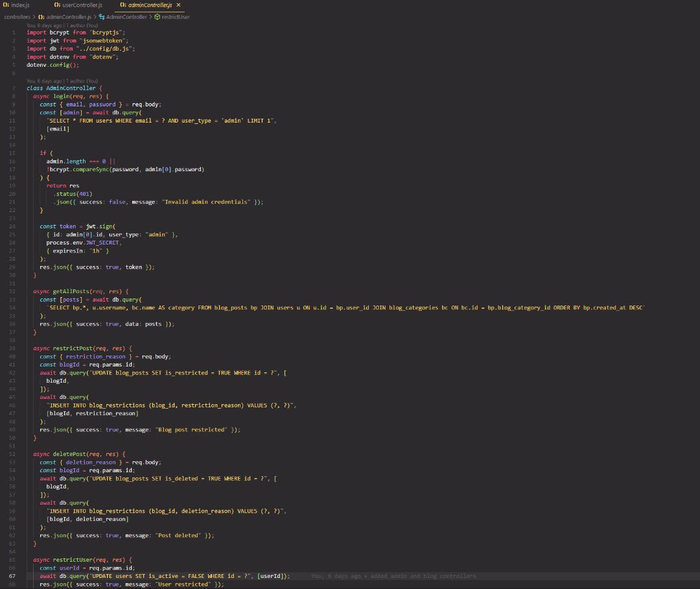The width and height of the screenshot is (700, 589).
Task: Switch to the userController.js tab
Action: [x=82, y=5]
